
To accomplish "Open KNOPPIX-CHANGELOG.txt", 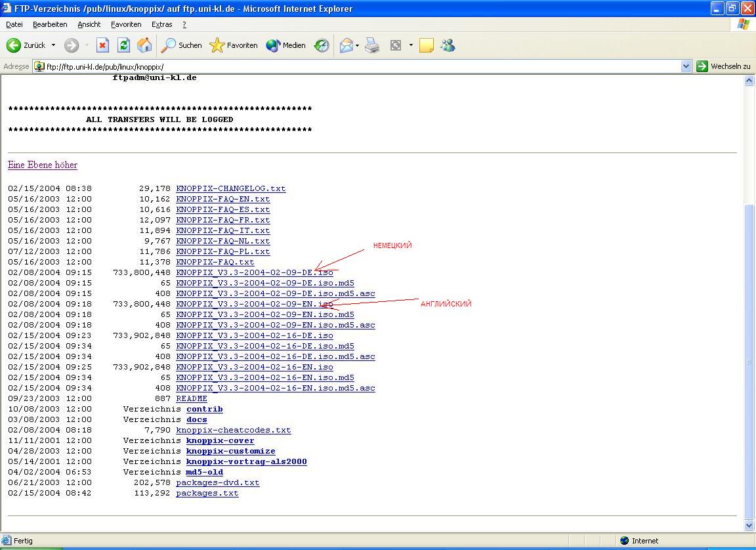I will pyautogui.click(x=231, y=188).
